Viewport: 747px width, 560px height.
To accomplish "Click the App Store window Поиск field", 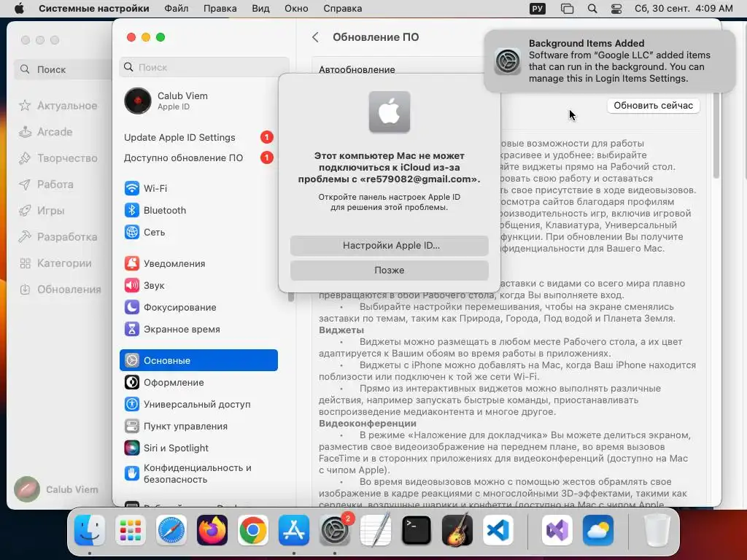I will tap(64, 69).
